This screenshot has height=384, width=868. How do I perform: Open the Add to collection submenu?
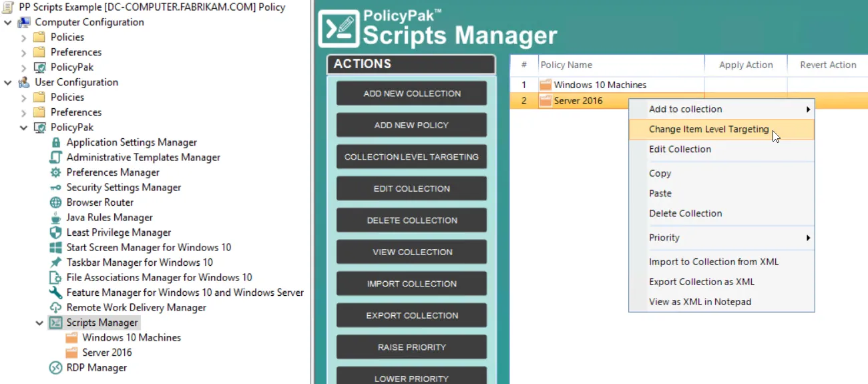pyautogui.click(x=722, y=110)
